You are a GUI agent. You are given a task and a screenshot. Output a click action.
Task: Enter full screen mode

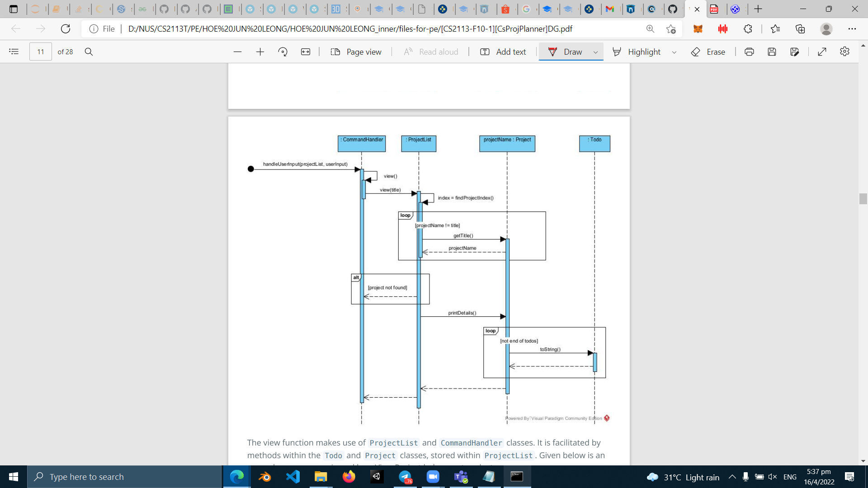(x=822, y=52)
